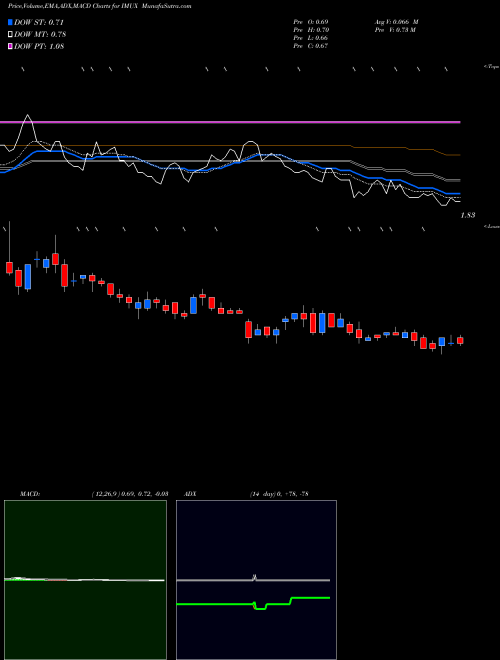Select the 'DOW PT: 1.08' legend text
The width and height of the screenshot is (500, 660).
(39, 46)
